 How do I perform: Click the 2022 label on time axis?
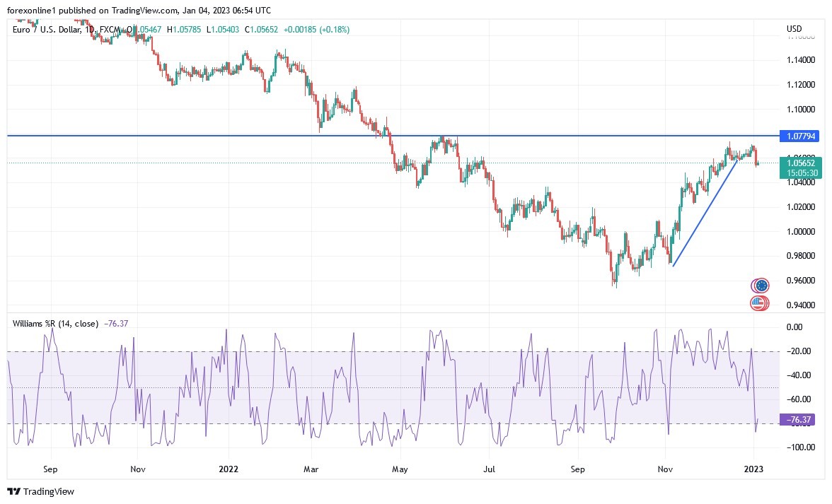(229, 469)
